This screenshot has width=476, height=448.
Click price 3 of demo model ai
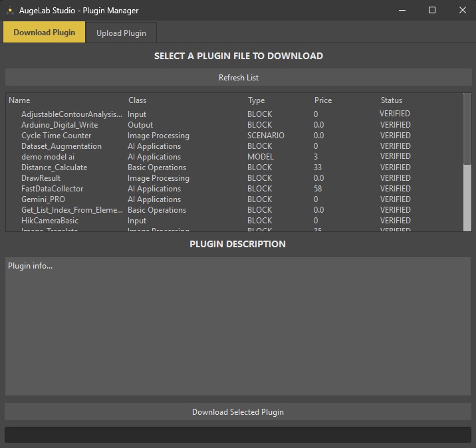coord(315,157)
